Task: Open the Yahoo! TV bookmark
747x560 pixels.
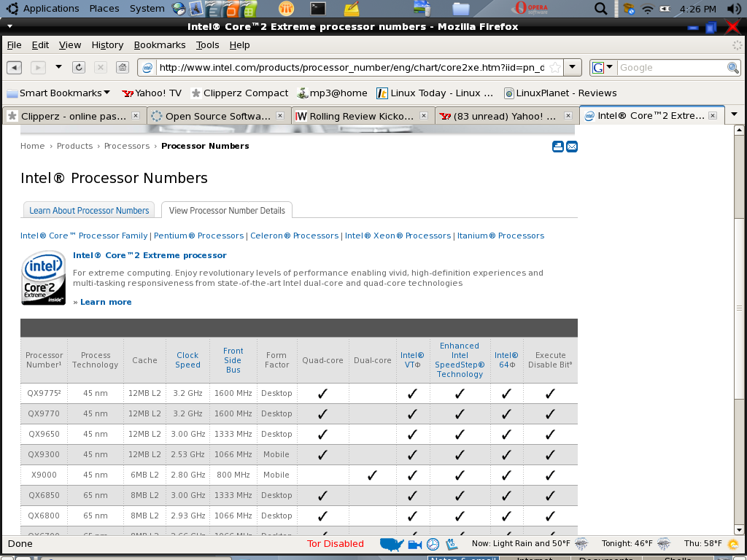Action: click(152, 93)
